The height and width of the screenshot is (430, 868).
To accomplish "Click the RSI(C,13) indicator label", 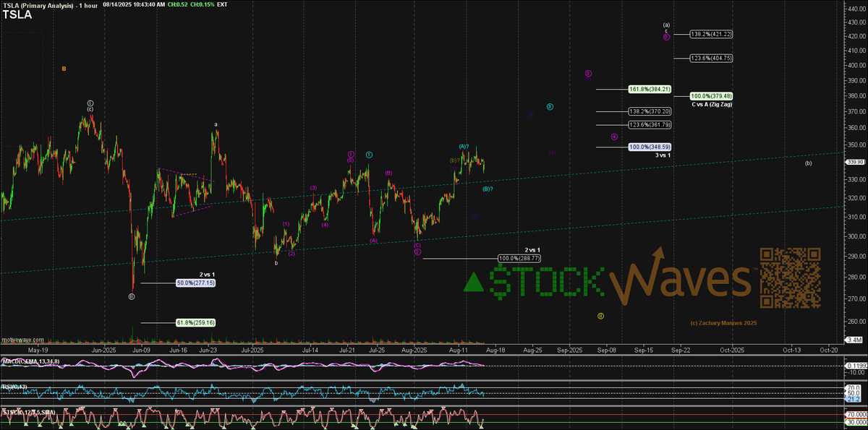I will (13, 387).
